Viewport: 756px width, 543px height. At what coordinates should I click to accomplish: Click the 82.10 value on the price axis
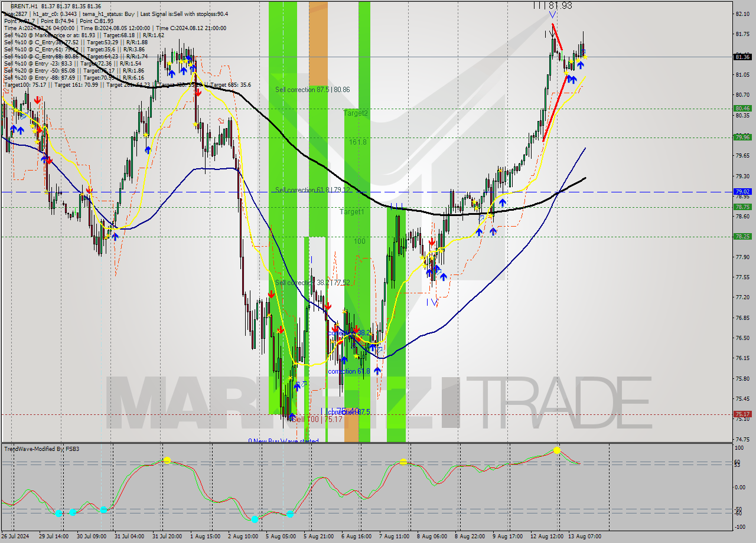743,14
